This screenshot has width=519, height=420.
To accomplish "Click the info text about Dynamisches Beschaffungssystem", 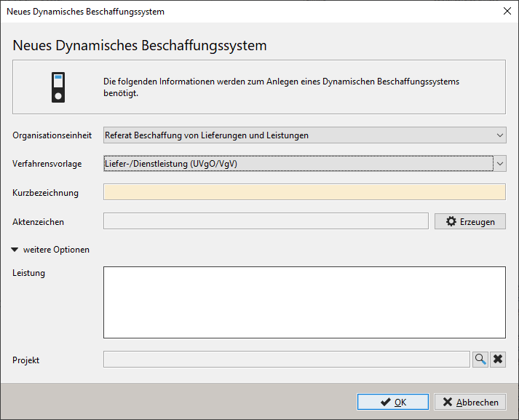I will coord(282,87).
